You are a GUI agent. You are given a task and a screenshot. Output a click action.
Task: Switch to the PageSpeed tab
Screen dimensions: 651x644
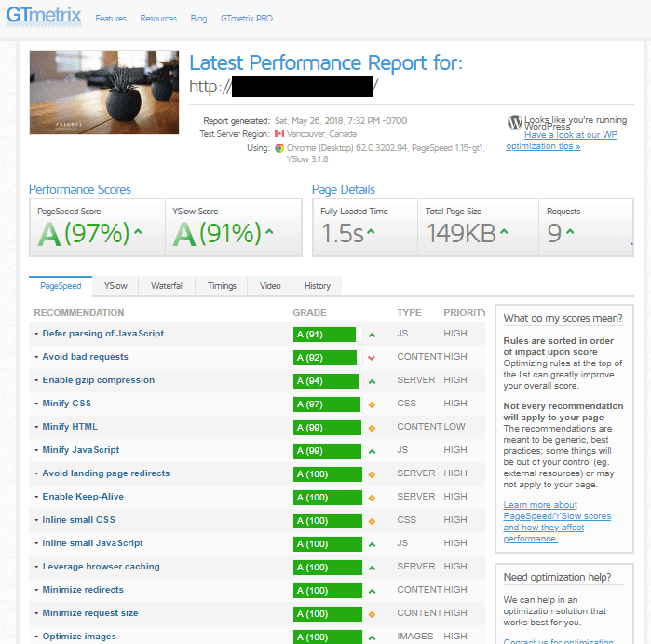click(x=61, y=286)
